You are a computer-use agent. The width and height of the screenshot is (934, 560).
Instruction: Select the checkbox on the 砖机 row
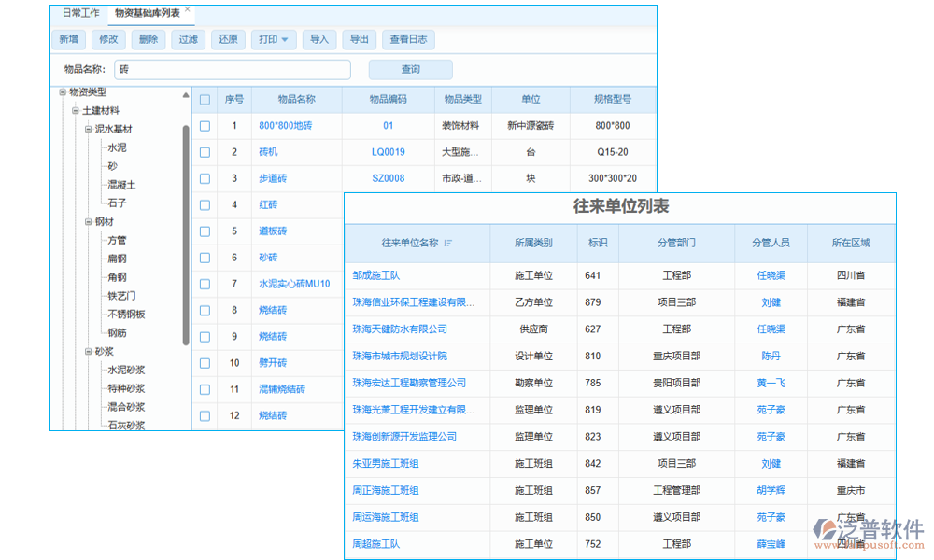tap(205, 152)
